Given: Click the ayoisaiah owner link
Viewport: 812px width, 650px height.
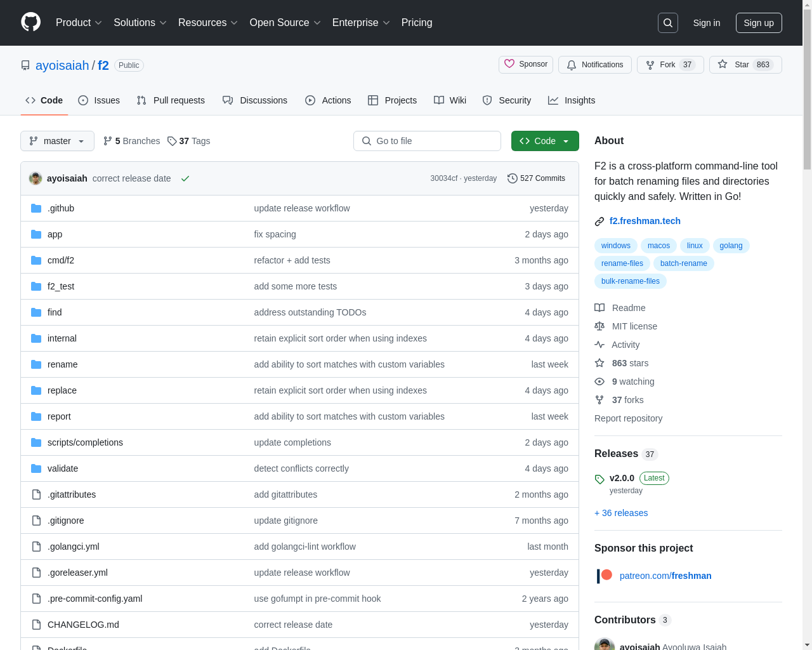Looking at the screenshot, I should pos(62,65).
